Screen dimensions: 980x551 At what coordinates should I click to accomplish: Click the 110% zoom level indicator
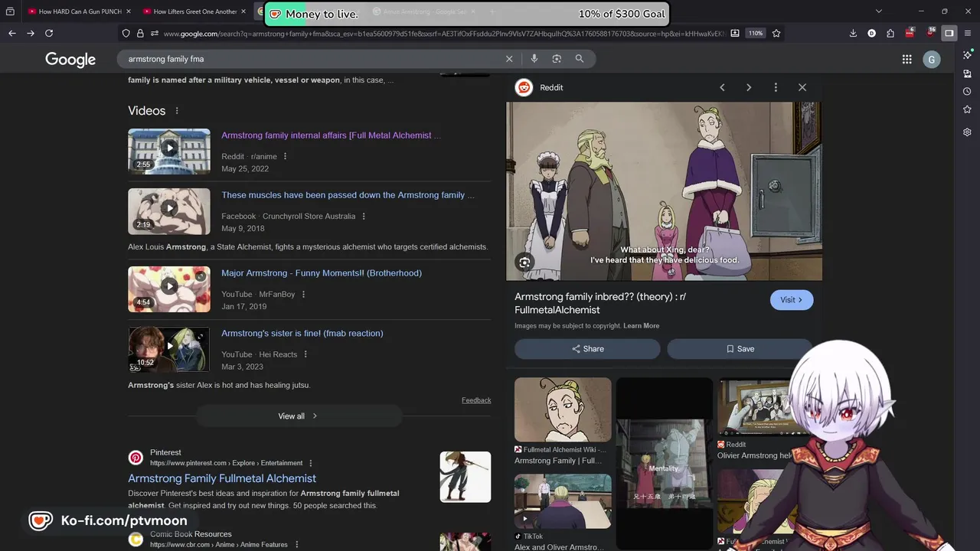click(x=756, y=33)
